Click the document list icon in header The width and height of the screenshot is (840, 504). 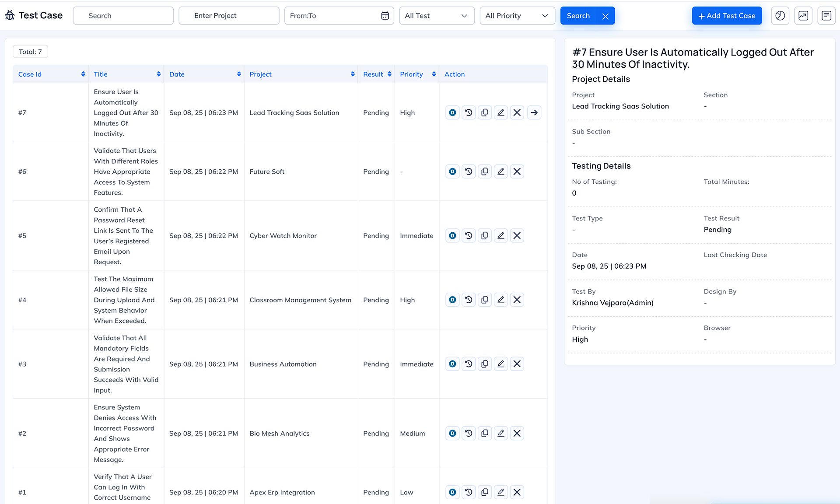(x=826, y=16)
